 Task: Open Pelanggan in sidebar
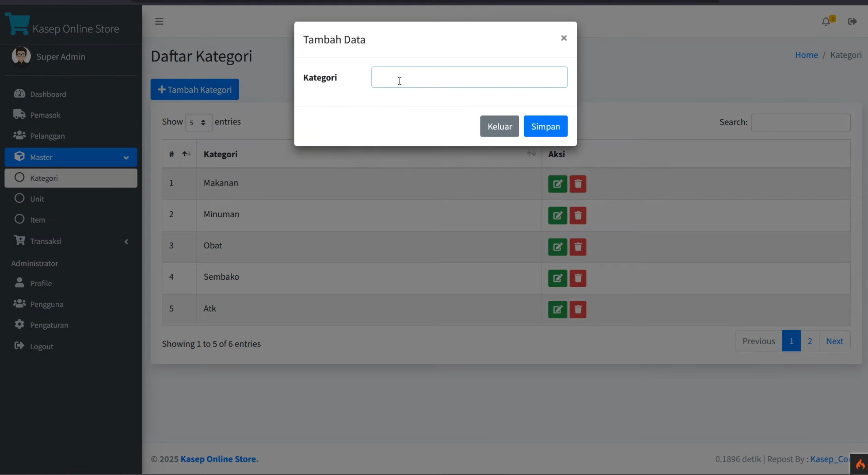(x=71, y=136)
